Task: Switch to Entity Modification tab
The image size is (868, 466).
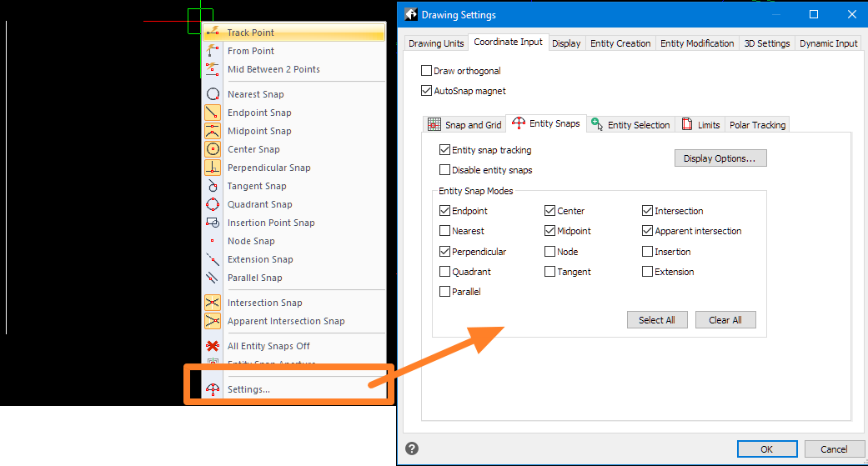Action: tap(697, 43)
